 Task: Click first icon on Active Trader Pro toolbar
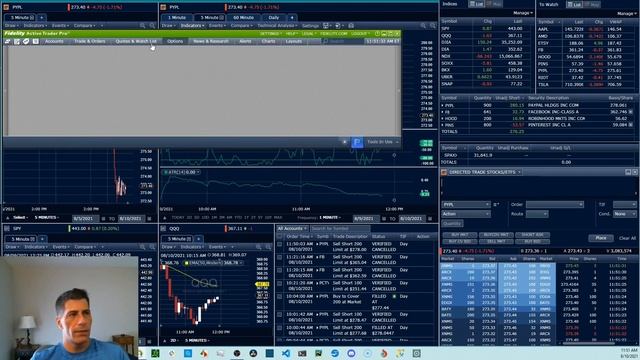7,41
